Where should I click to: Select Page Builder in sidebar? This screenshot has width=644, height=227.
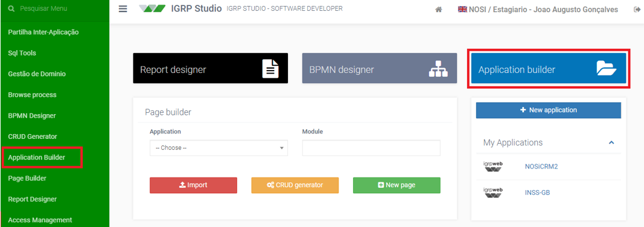click(27, 178)
